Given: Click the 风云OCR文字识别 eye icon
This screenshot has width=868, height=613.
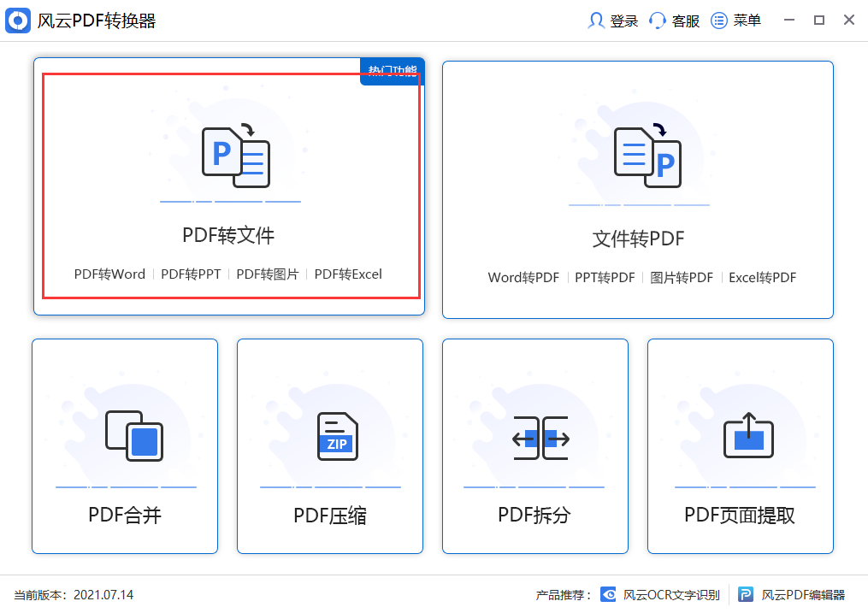Looking at the screenshot, I should tap(608, 595).
